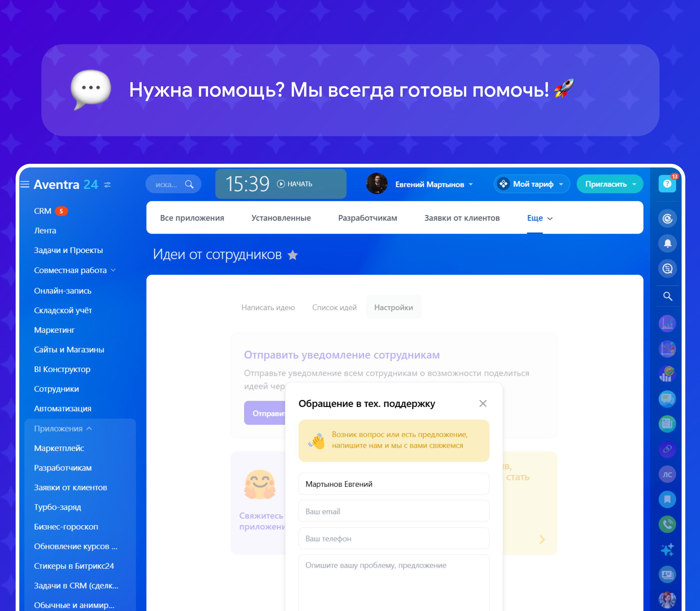The width and height of the screenshot is (700, 611).
Task: Open the right sidebar search magnifier
Action: point(667,296)
